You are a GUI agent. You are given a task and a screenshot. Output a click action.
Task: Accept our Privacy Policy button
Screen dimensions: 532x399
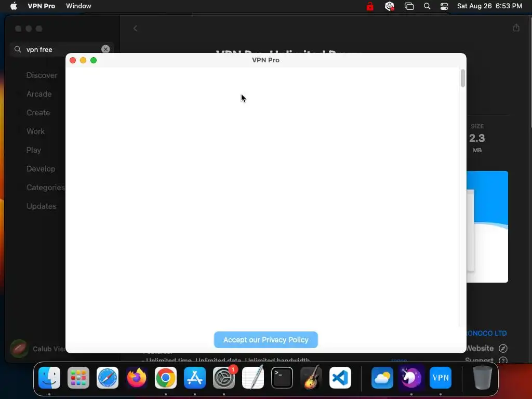[x=265, y=340]
